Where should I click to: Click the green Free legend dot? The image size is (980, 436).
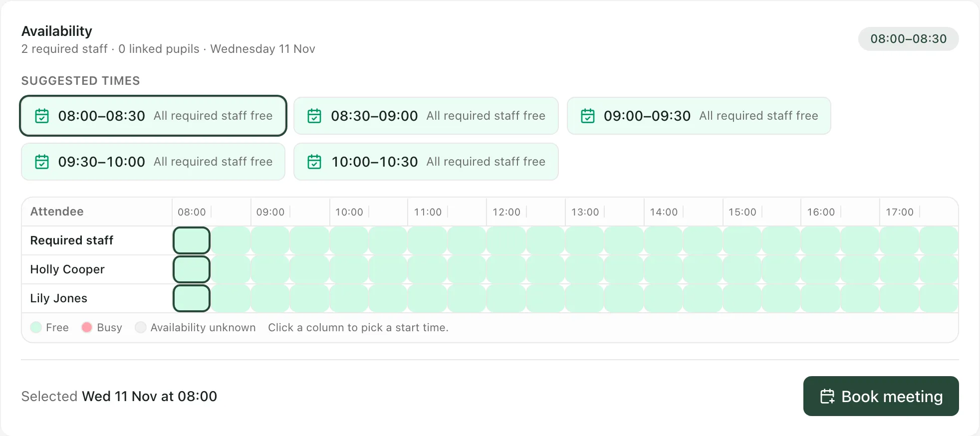[36, 327]
